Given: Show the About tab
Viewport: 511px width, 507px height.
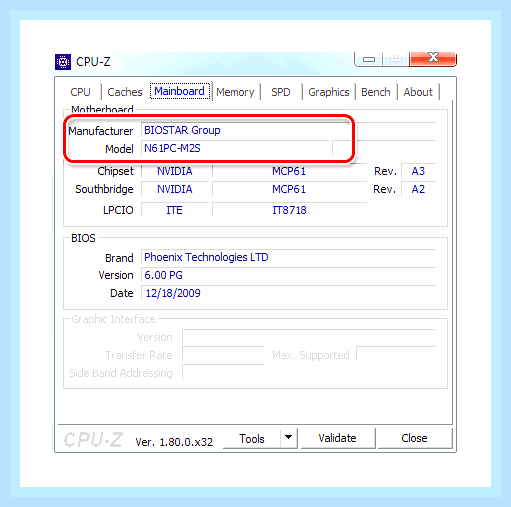Looking at the screenshot, I should [418, 92].
